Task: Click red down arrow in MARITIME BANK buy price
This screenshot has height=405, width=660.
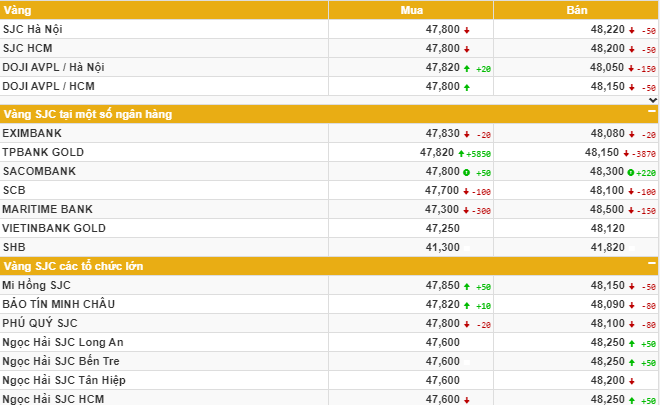Action: [x=467, y=210]
